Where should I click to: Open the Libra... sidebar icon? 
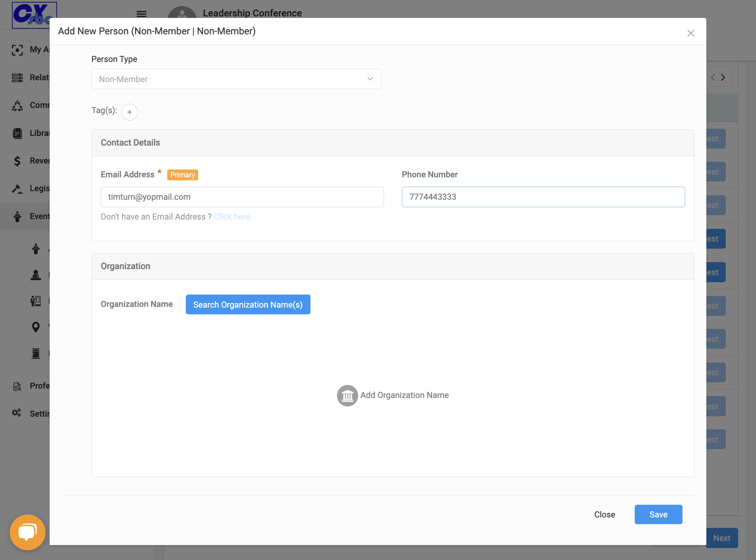(17, 133)
